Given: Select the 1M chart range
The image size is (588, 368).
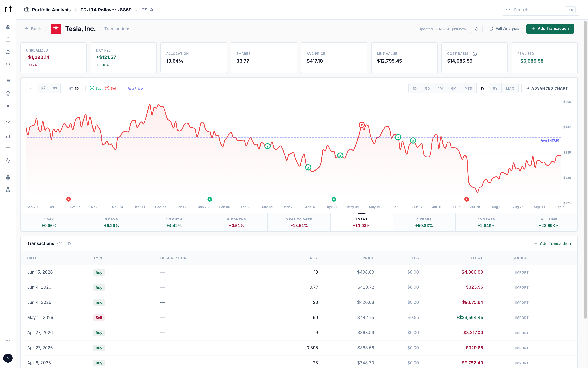Looking at the screenshot, I should pyautogui.click(x=440, y=88).
